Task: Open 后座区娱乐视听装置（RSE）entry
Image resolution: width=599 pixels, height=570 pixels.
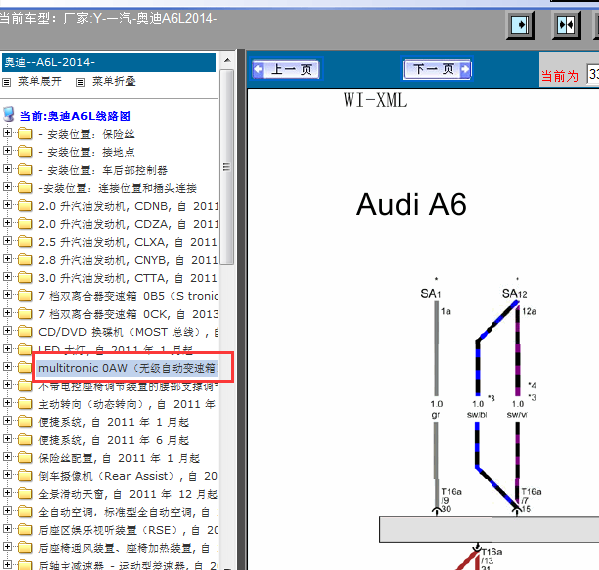Action: pos(128,530)
